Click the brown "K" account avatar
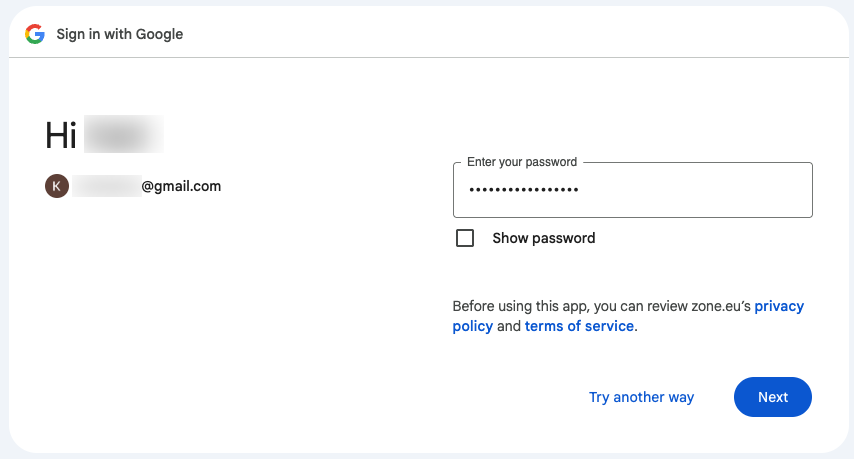The width and height of the screenshot is (854, 459). pyautogui.click(x=57, y=186)
